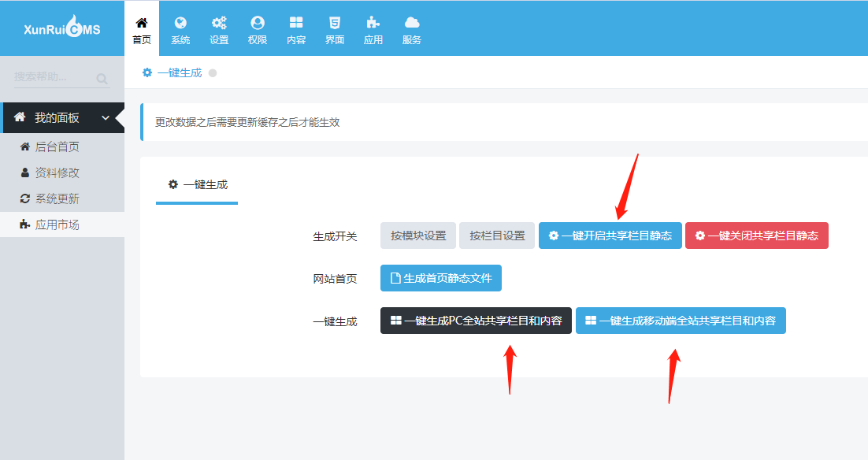Click inside the 搜索帮助 search field
The width and height of the screenshot is (868, 460).
(x=47, y=78)
